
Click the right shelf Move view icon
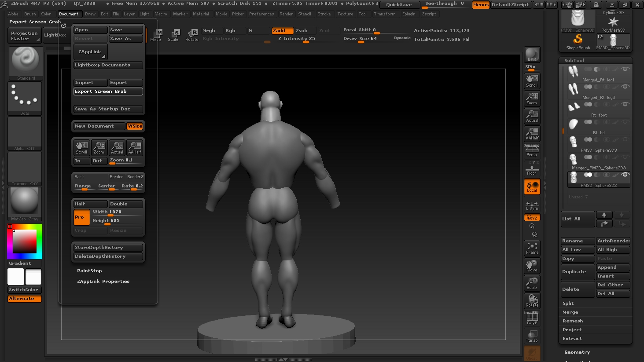(532, 266)
